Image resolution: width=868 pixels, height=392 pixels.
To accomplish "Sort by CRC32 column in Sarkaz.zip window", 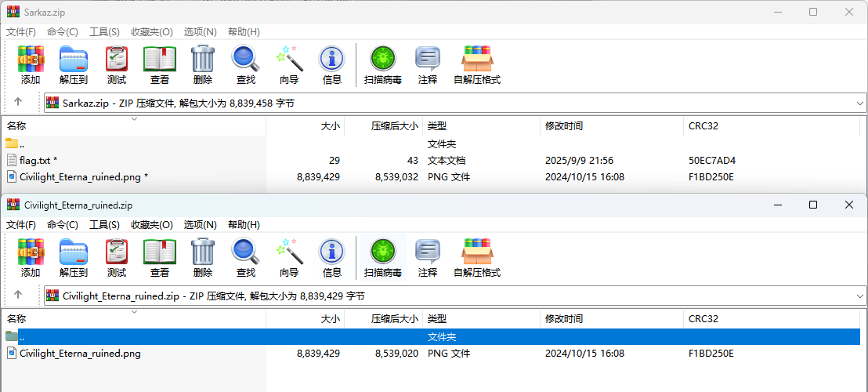I will click(x=772, y=125).
